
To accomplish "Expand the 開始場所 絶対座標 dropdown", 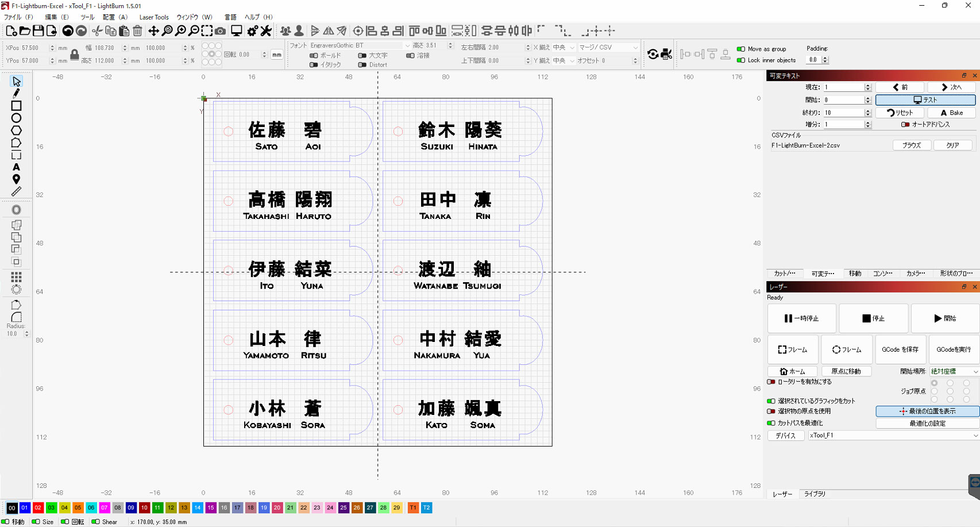I will click(x=954, y=371).
